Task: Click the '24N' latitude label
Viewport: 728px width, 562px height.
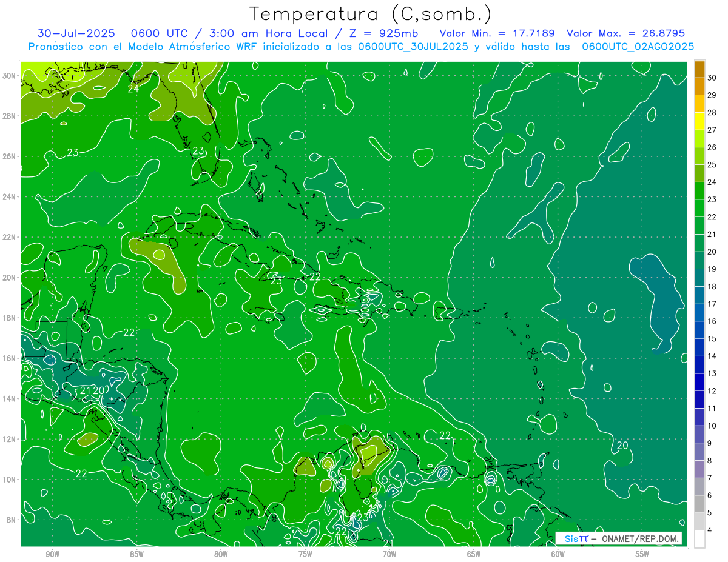Action: 9,197
